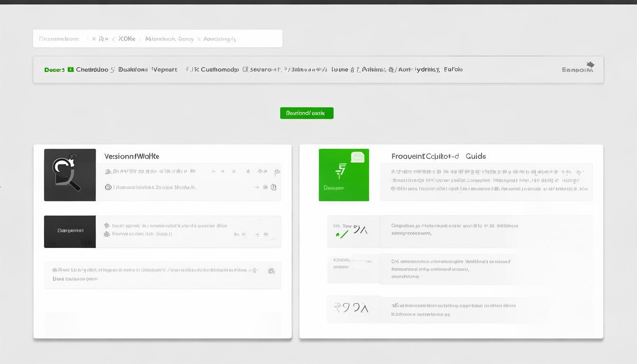Screen dimensions: 637x364
Task: Click the text beside the green checkmark Q/A
Action: tap(454, 229)
